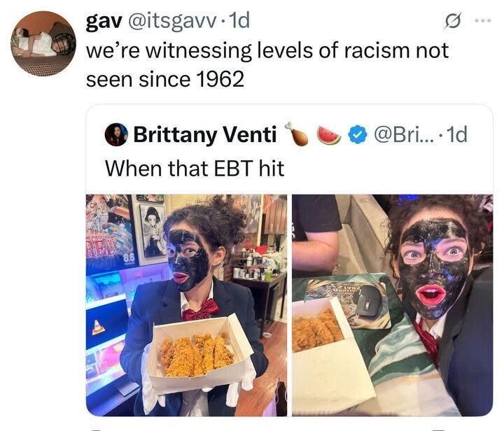This screenshot has height=431, width=504.
Task: Open the gav display name link
Action: [104, 21]
